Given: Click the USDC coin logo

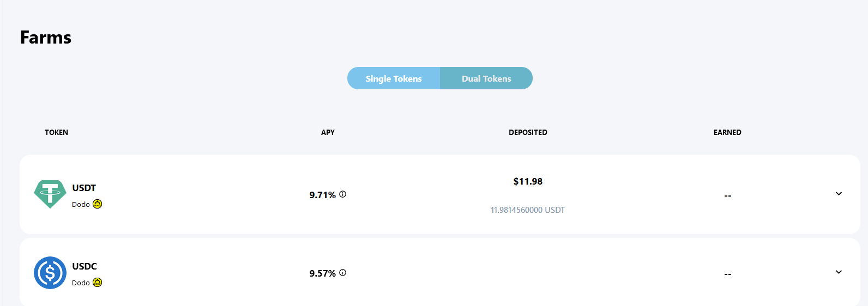Looking at the screenshot, I should pyautogui.click(x=50, y=273).
